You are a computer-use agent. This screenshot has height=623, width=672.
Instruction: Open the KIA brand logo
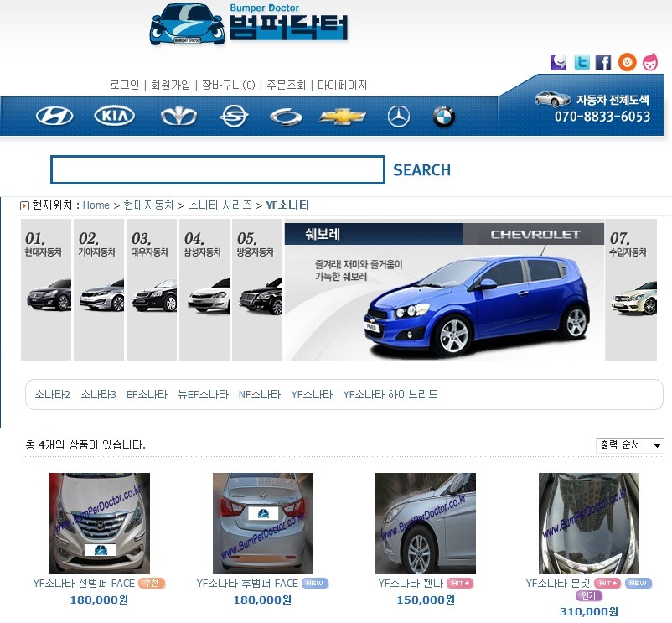[115, 116]
